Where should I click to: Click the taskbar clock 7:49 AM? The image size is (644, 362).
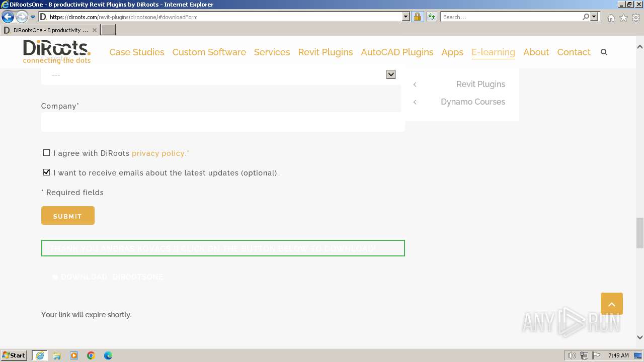[618, 355]
